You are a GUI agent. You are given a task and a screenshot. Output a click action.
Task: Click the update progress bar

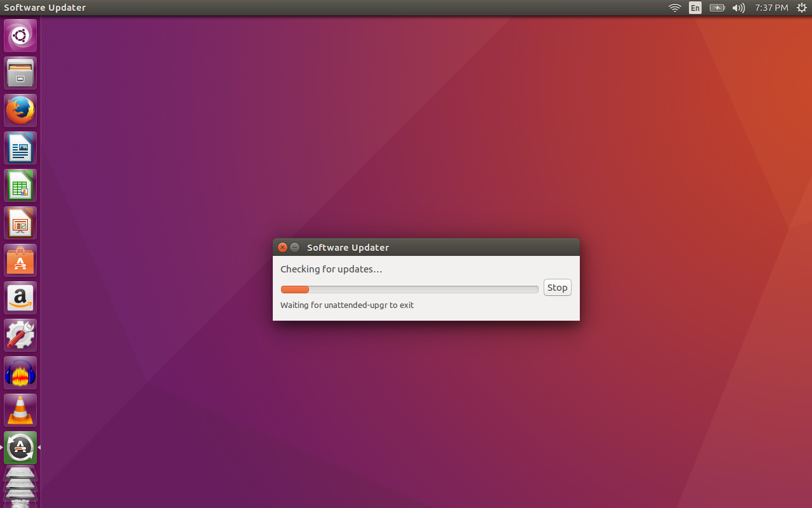[409, 290]
